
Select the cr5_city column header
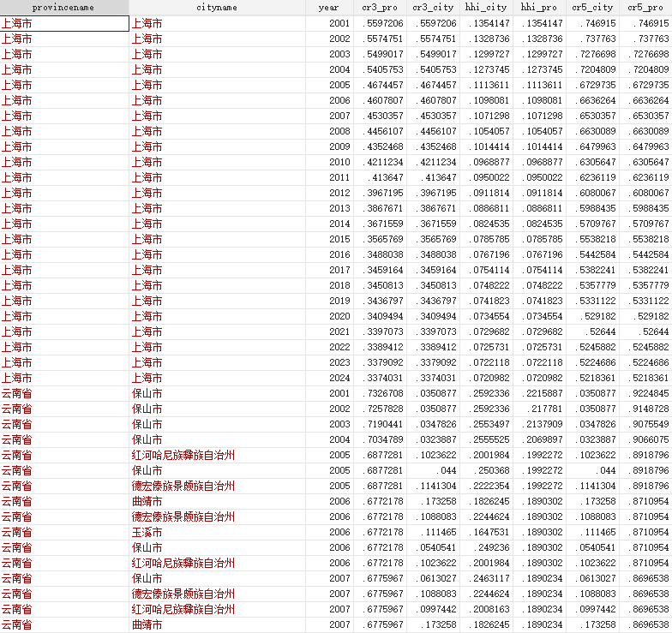pos(591,7)
